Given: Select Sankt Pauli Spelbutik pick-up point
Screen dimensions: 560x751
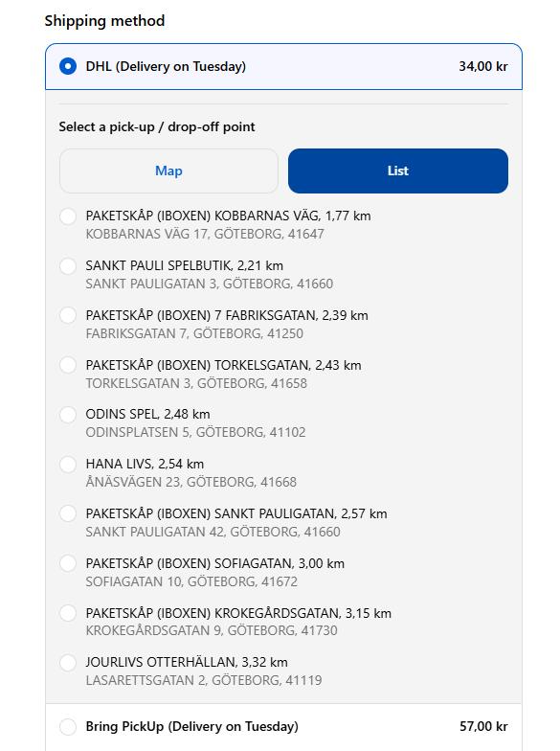Looking at the screenshot, I should (x=68, y=266).
